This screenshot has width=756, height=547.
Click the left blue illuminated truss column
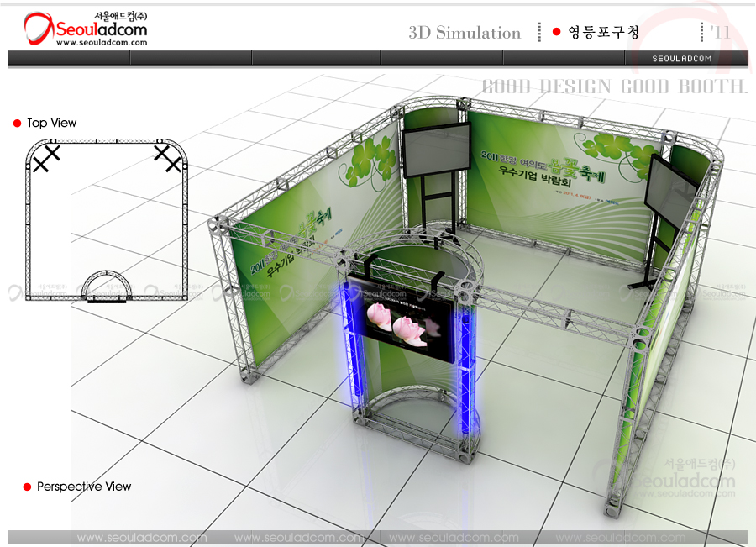[345, 336]
